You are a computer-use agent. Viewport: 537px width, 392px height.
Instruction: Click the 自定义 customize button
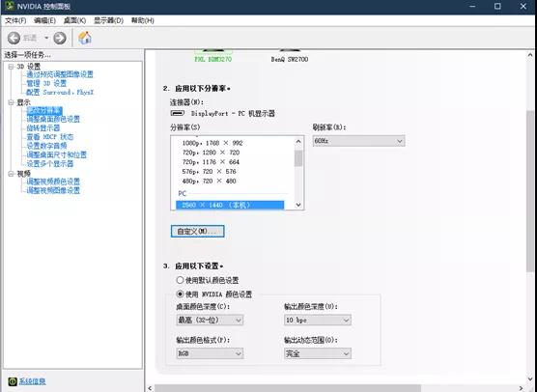pos(197,231)
